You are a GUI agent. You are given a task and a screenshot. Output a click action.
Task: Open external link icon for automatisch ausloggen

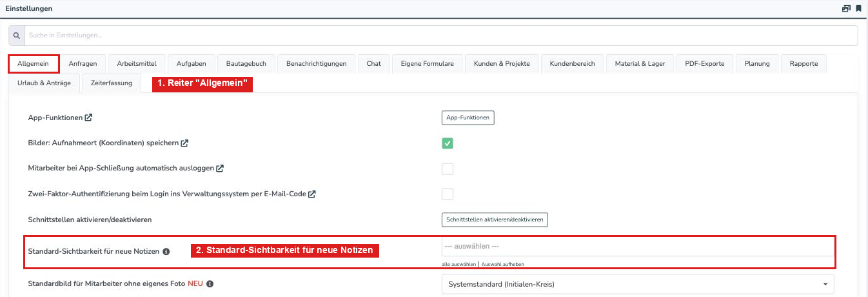coord(220,168)
